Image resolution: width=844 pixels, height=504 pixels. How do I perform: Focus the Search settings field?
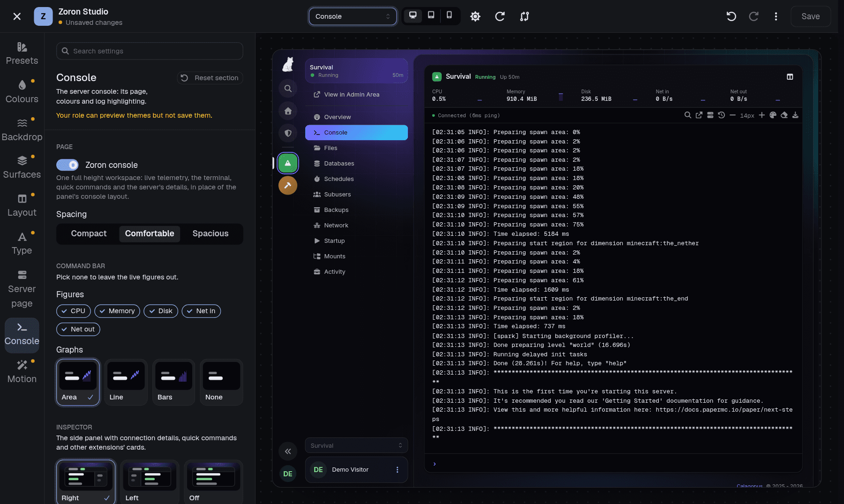point(150,51)
